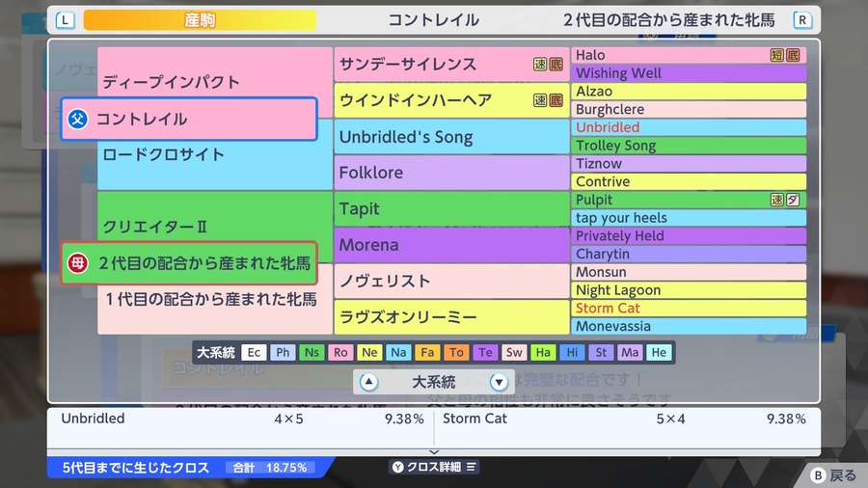868x488 pixels.
Task: Click the B 戻る back button
Action: pyautogui.click(x=833, y=475)
